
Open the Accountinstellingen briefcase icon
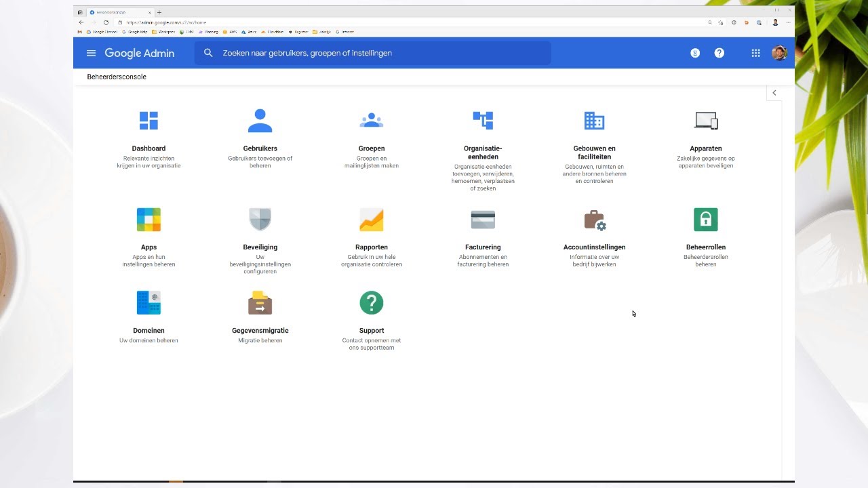(595, 220)
